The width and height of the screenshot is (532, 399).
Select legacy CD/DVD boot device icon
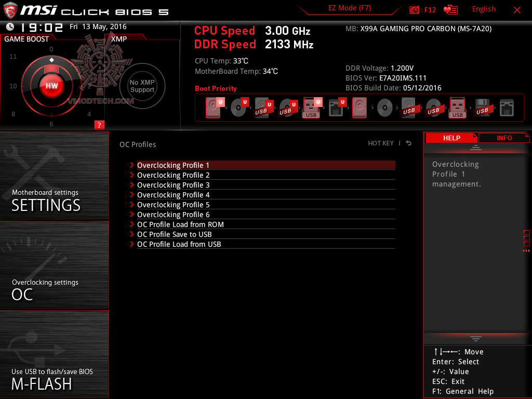point(385,108)
